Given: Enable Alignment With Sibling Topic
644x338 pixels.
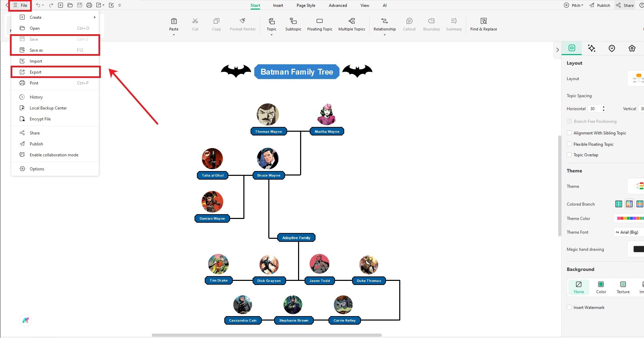Looking at the screenshot, I should tap(569, 133).
